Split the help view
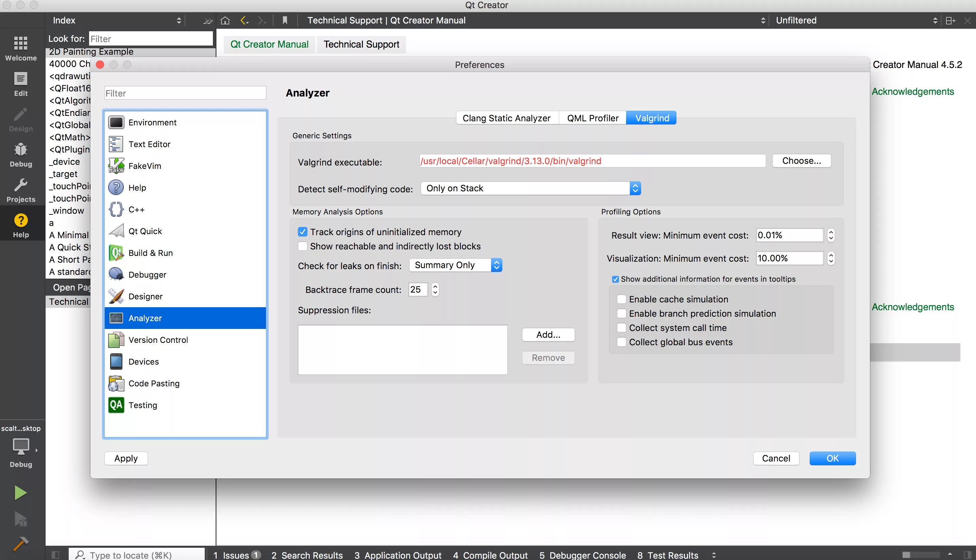Screen dimensions: 976x560 tap(950, 20)
